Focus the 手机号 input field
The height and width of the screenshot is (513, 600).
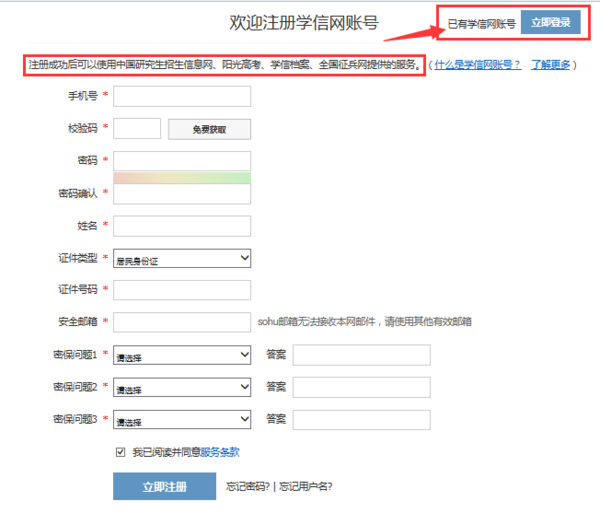[x=182, y=96]
